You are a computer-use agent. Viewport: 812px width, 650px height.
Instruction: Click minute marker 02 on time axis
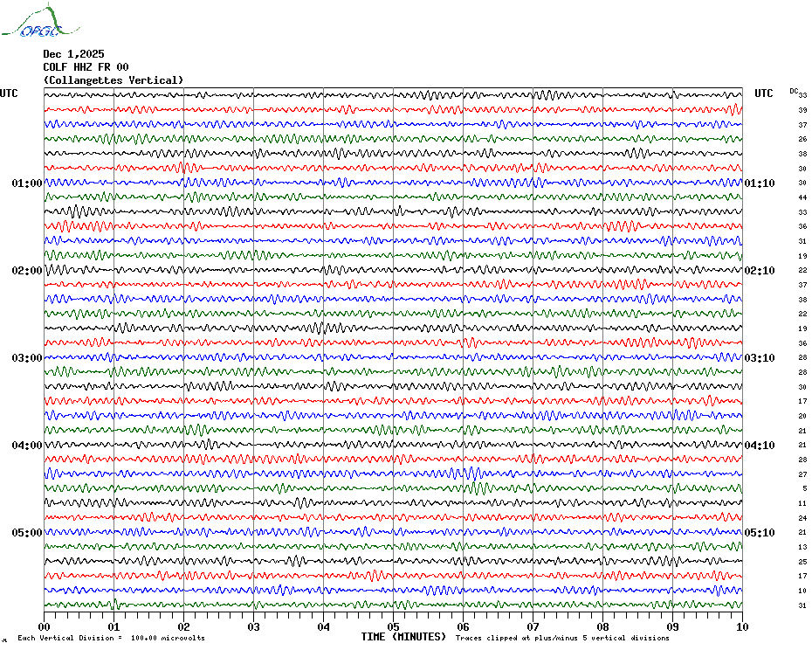184,626
